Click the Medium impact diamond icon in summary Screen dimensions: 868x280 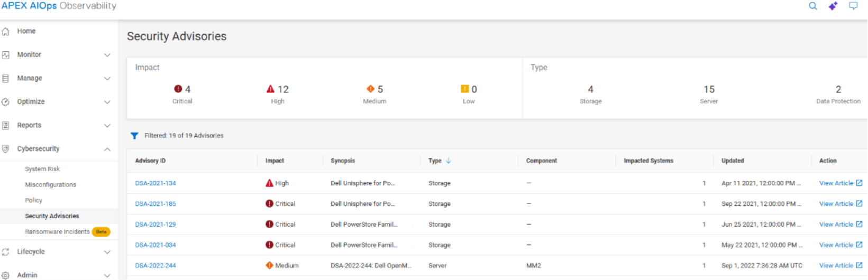(x=371, y=89)
